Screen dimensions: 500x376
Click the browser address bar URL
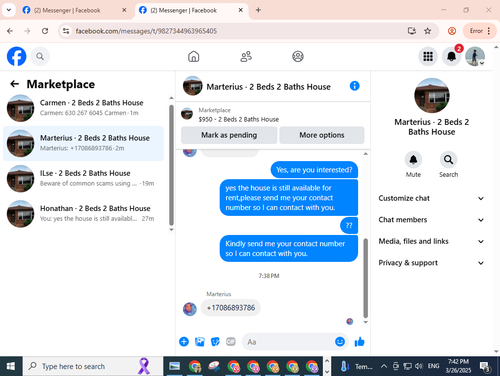[x=146, y=31]
